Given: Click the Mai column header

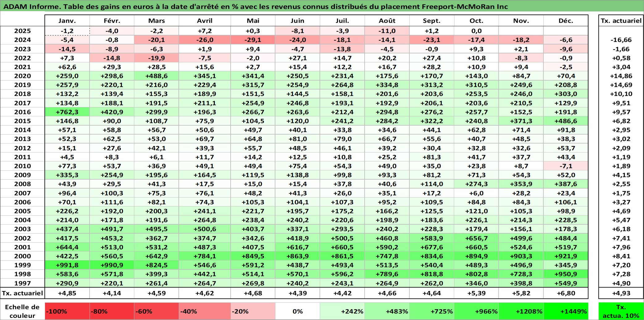Looking at the screenshot, I should tap(253, 21).
